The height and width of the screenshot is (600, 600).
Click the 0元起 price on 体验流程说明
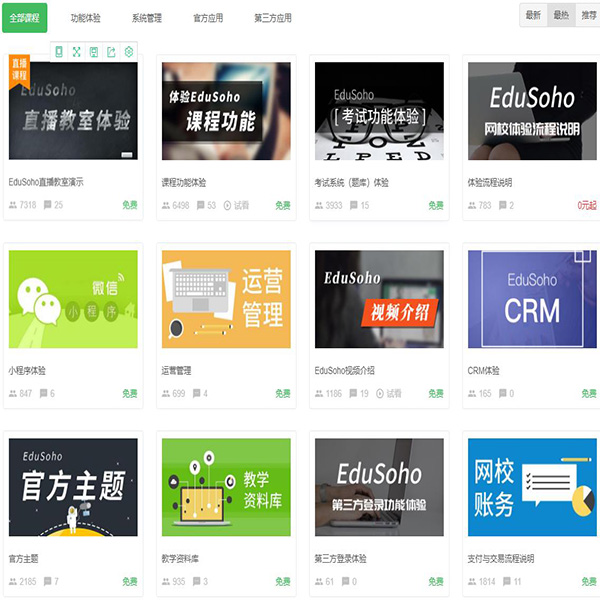pos(587,205)
